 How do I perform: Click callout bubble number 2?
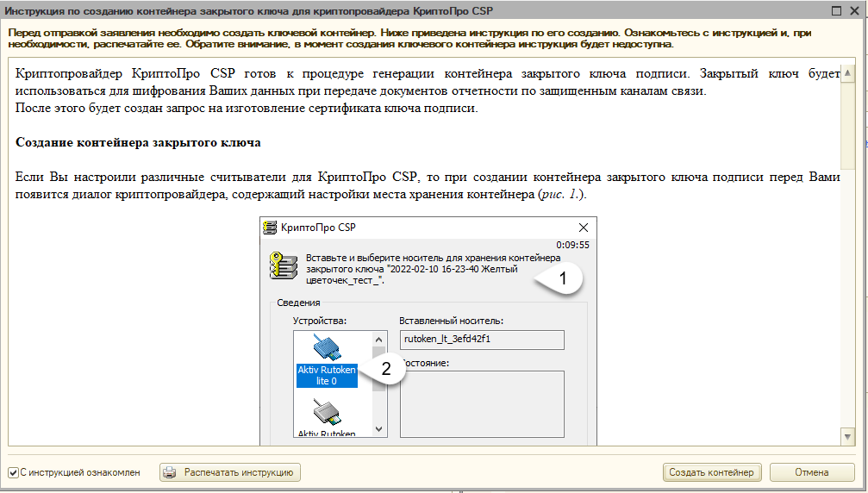coord(386,369)
